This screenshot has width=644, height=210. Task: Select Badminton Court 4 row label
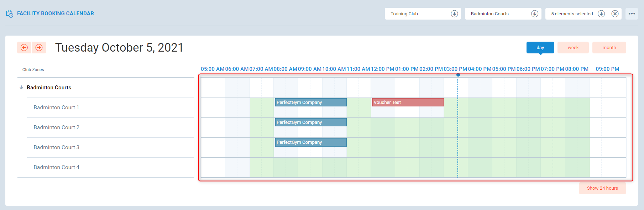tap(57, 167)
